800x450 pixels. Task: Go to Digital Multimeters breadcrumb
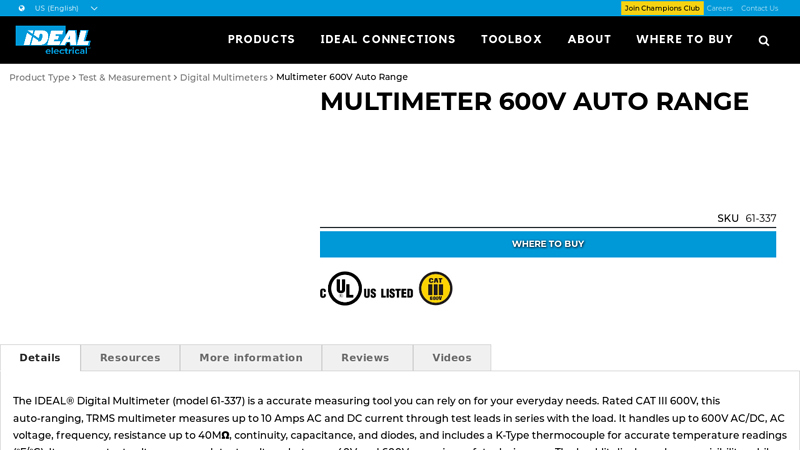(x=223, y=78)
